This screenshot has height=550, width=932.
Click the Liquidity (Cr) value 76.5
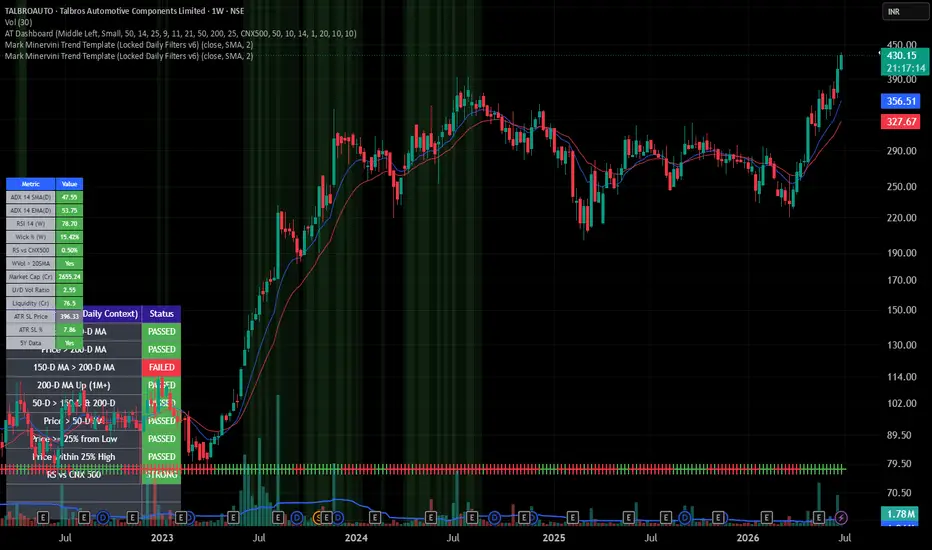(70, 303)
